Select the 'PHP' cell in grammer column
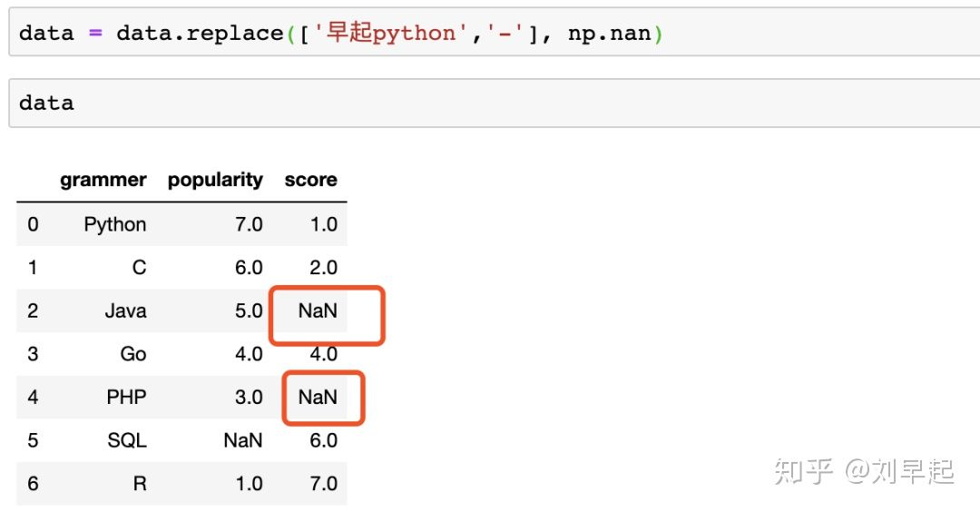 tap(126, 397)
